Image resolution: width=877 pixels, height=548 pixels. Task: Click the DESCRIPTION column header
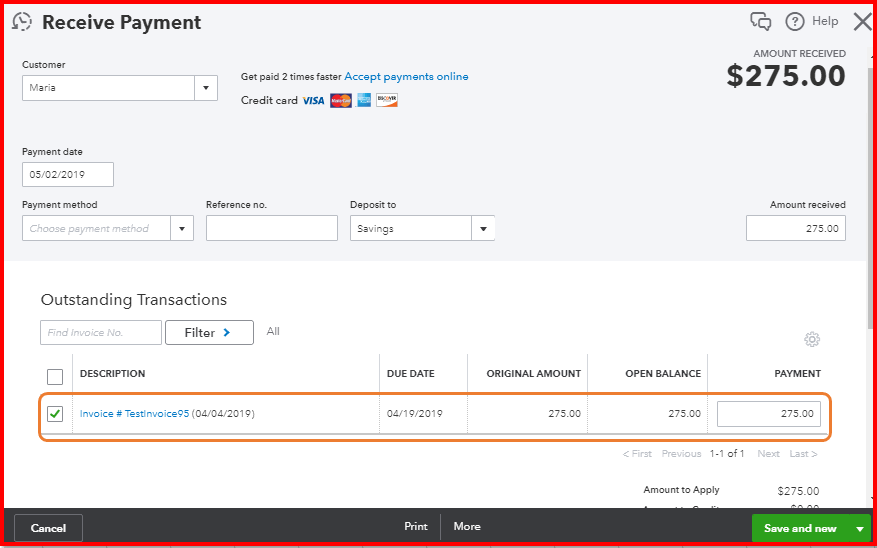pyautogui.click(x=112, y=374)
